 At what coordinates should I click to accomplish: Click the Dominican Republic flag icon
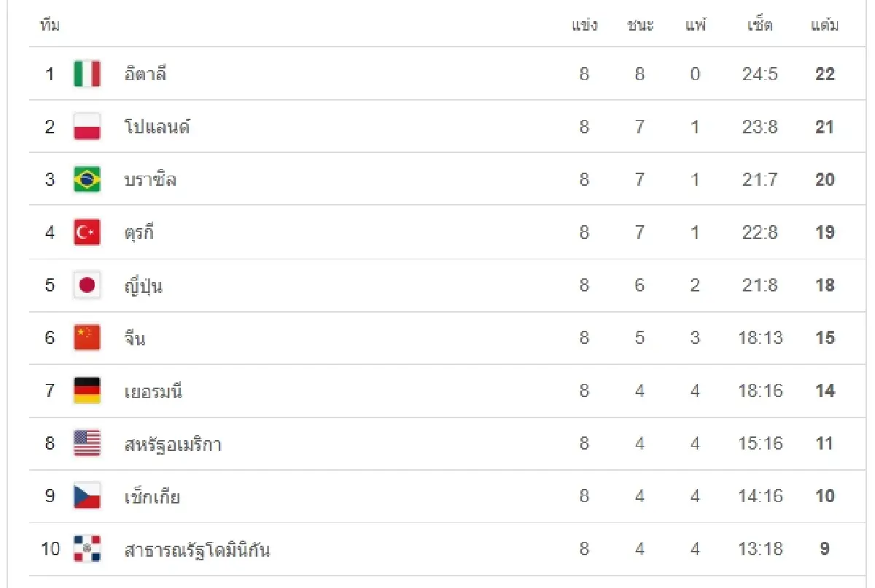(87, 549)
